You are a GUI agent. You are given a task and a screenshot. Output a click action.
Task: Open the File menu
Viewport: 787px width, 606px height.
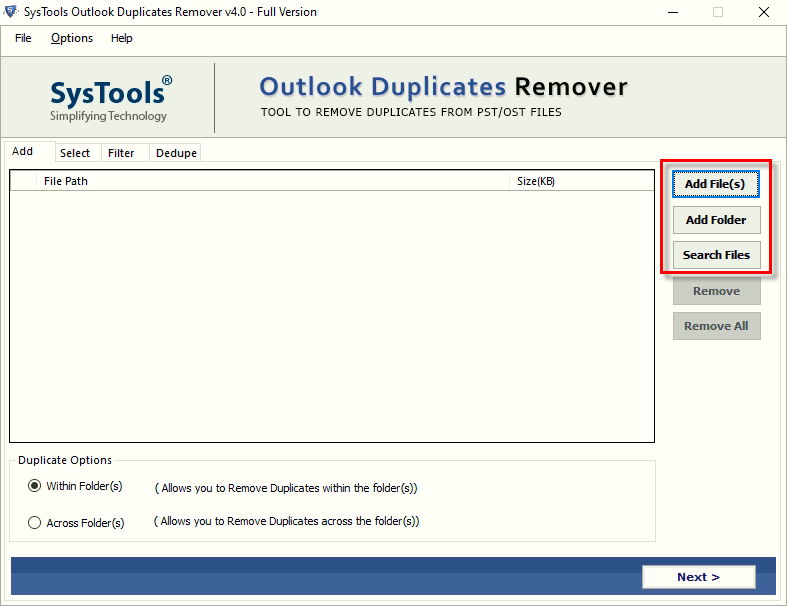pyautogui.click(x=23, y=38)
